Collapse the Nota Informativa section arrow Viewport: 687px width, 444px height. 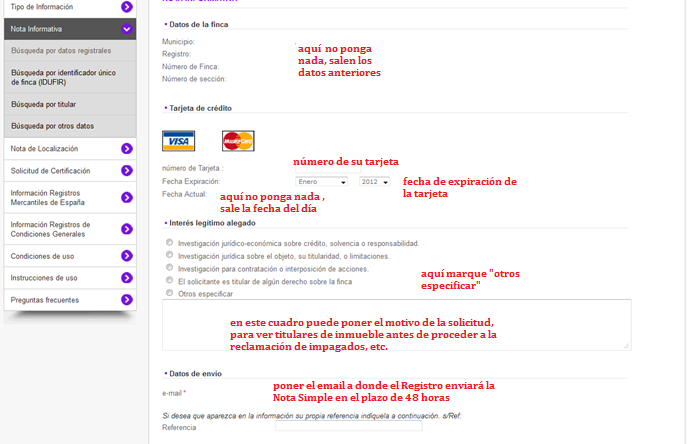click(127, 30)
